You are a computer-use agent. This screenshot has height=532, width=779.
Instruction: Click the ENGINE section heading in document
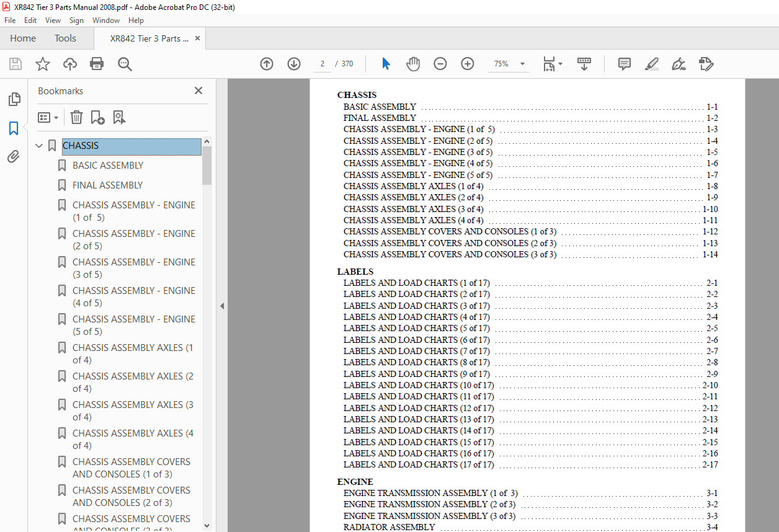[x=355, y=482]
